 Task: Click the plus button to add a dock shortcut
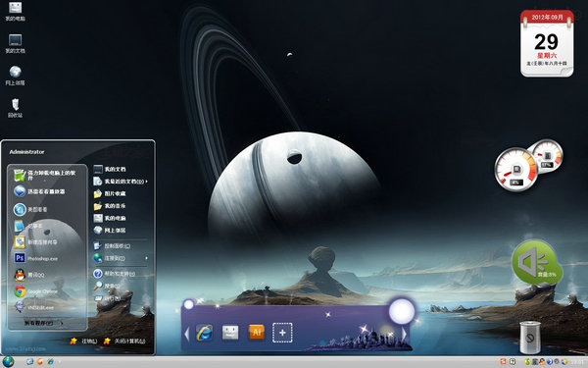pyautogui.click(x=282, y=333)
